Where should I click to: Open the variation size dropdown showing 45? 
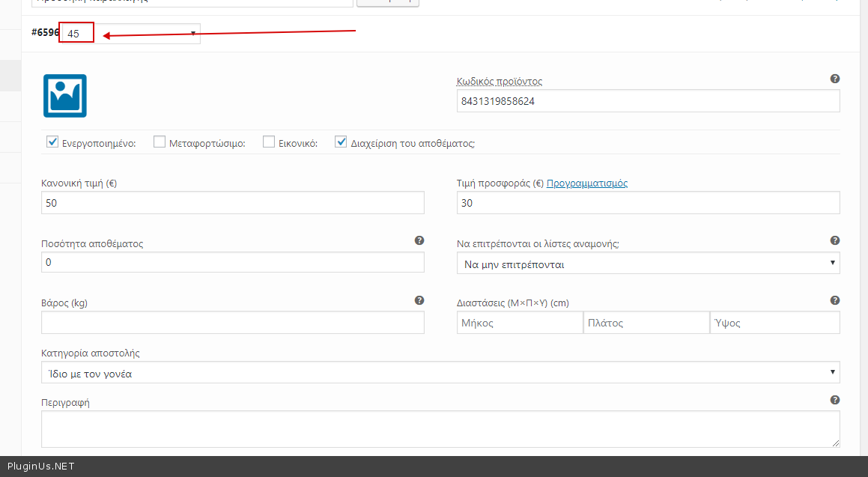coord(131,33)
